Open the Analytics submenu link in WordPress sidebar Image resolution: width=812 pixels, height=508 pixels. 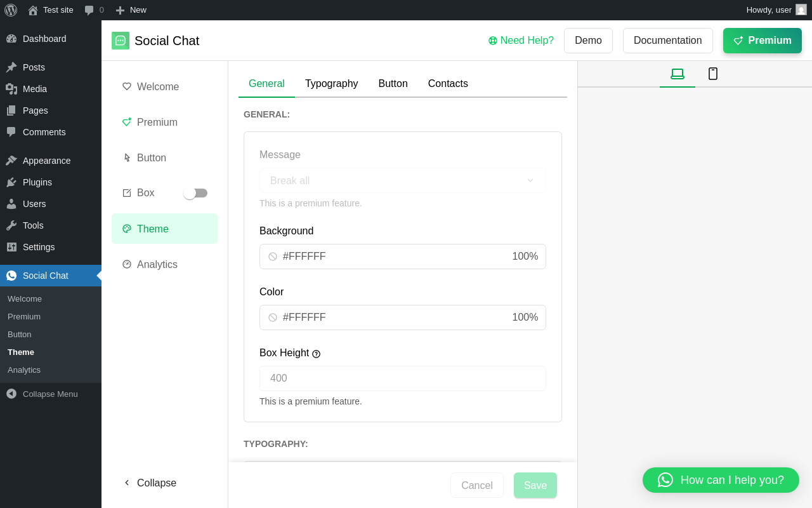(24, 370)
